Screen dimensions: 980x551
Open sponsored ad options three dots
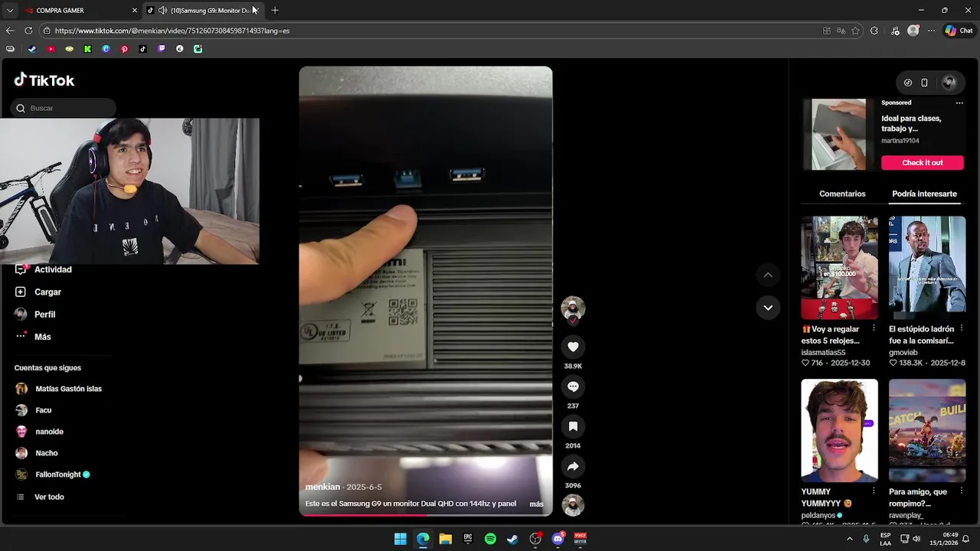[959, 103]
